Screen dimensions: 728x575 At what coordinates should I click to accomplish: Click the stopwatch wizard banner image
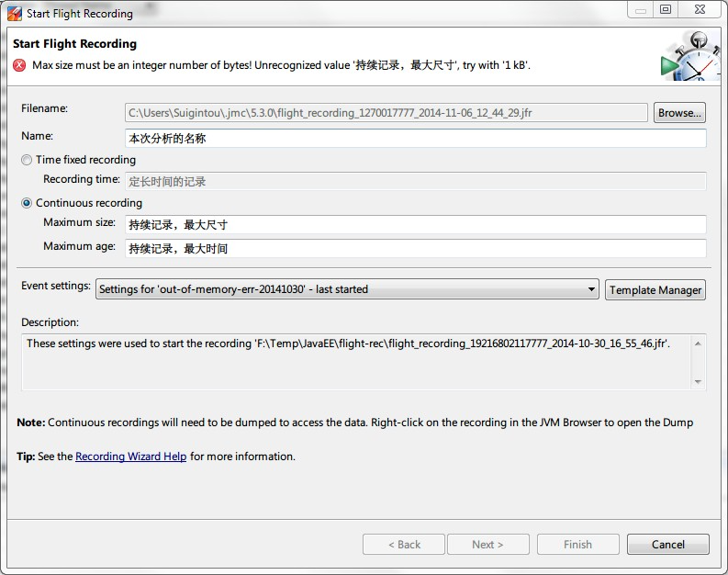tap(690, 56)
